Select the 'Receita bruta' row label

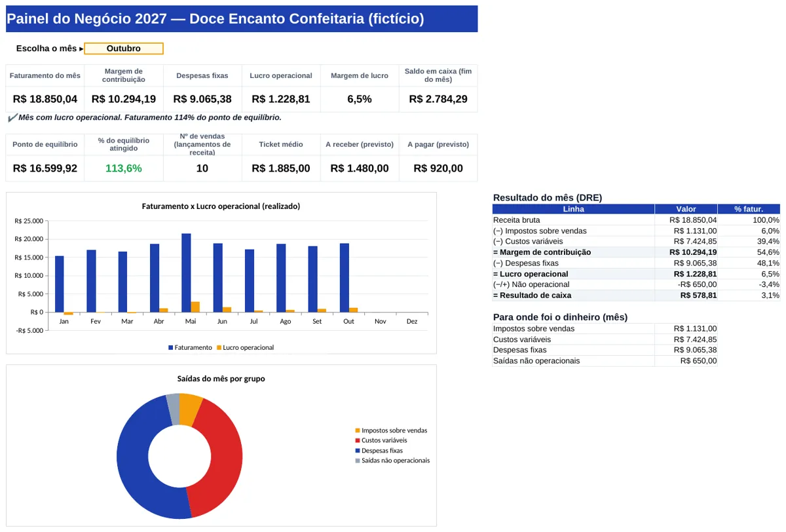(x=517, y=220)
